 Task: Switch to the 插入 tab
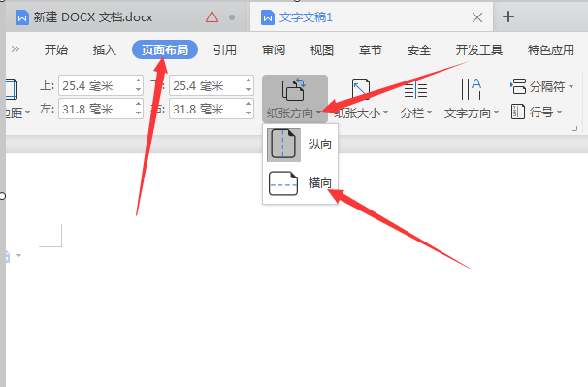pyautogui.click(x=104, y=49)
